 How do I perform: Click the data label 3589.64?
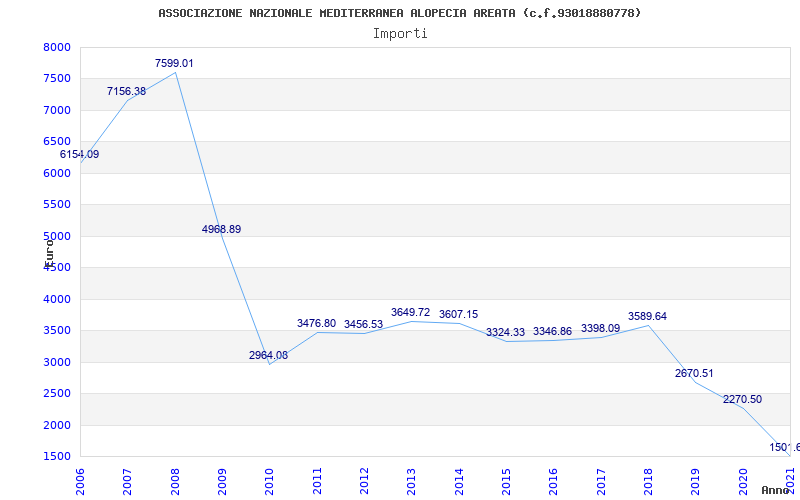[x=647, y=316]
